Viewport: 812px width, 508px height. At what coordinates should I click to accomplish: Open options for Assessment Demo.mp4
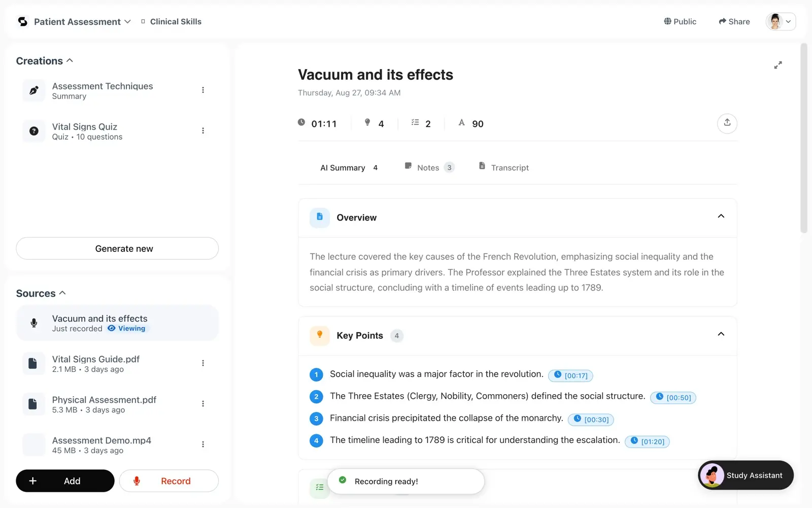pos(203,444)
